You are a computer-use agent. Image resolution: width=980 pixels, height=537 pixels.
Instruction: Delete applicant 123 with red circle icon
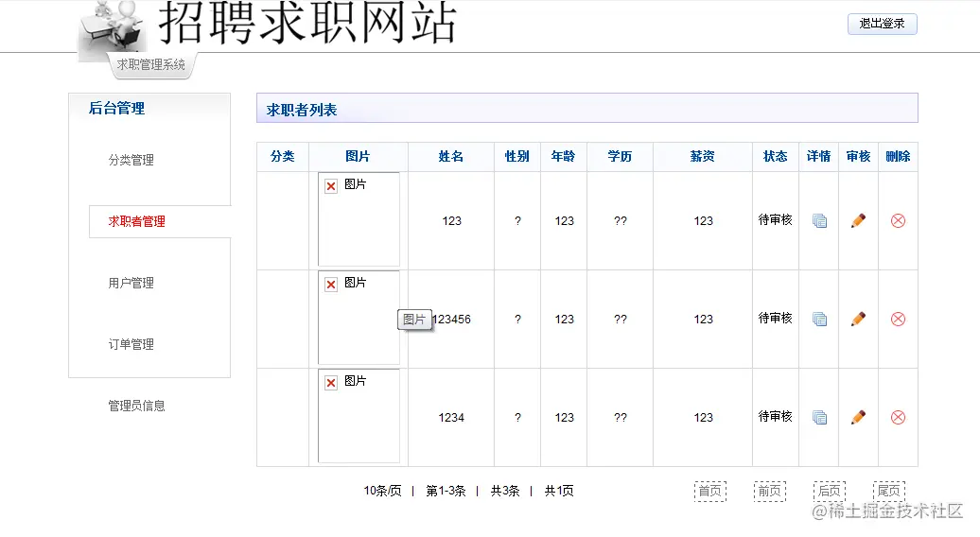coord(898,221)
